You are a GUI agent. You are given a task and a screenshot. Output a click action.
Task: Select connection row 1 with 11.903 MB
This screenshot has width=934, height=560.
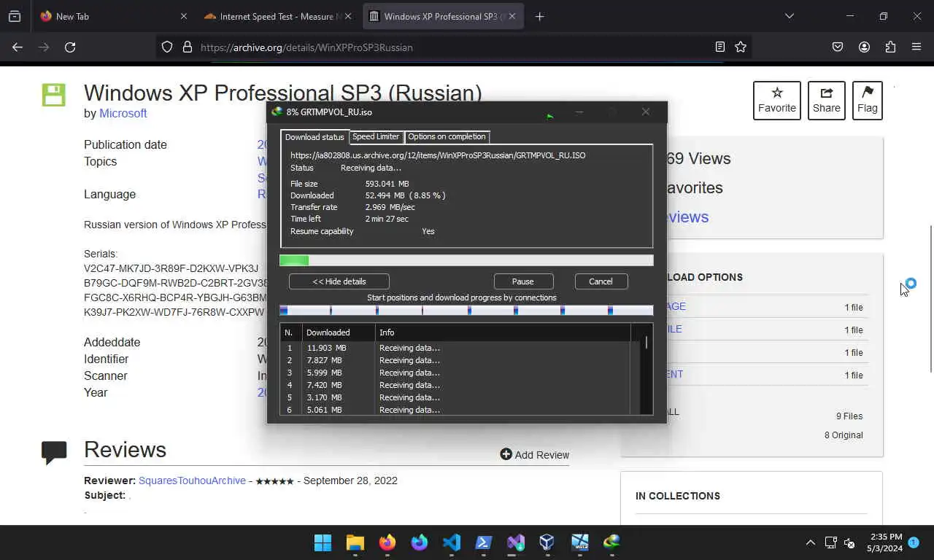click(456, 348)
